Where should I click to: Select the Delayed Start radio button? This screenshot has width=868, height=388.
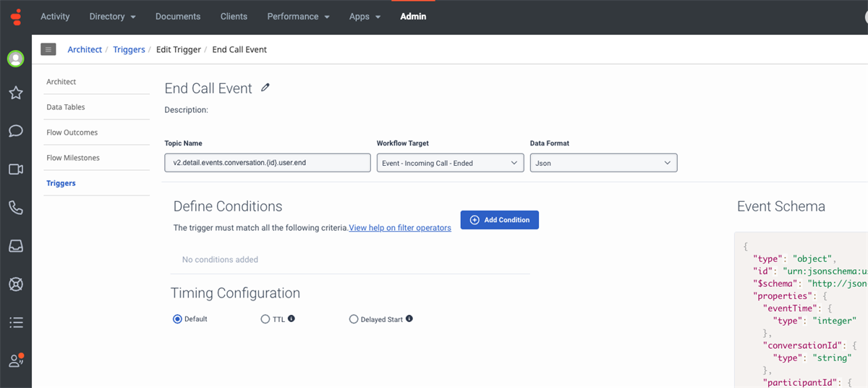point(354,319)
